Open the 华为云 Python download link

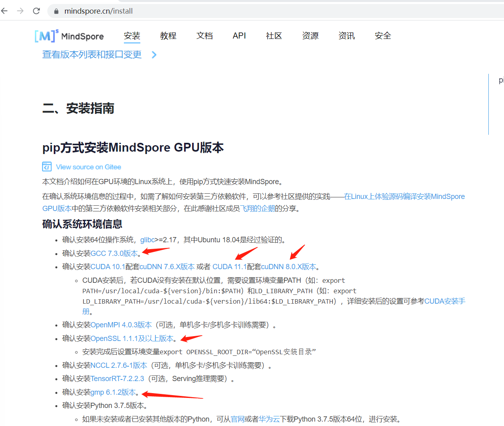click(269, 419)
